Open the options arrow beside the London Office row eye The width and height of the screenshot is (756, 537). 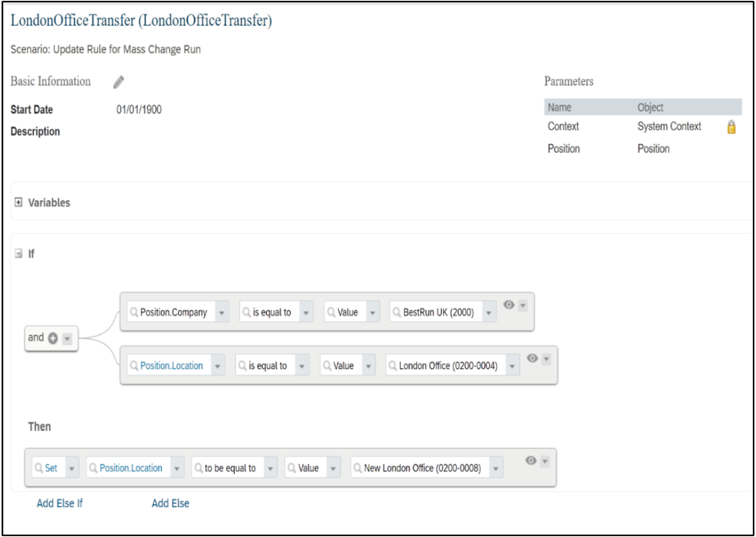pos(546,360)
